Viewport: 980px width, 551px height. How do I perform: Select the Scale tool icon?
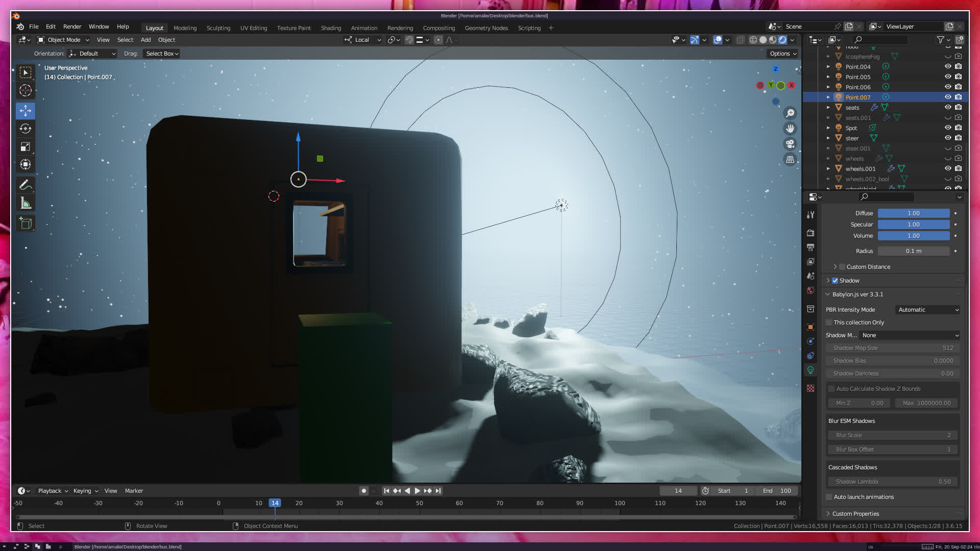pyautogui.click(x=26, y=147)
